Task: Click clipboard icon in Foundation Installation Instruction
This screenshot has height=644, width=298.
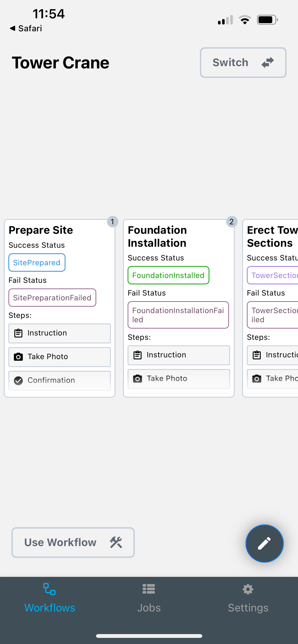Action: tap(138, 355)
